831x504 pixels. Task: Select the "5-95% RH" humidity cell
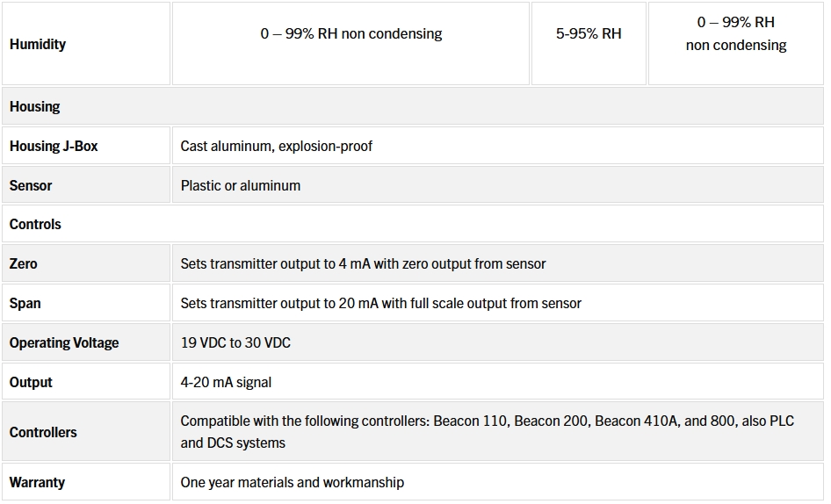click(x=588, y=34)
